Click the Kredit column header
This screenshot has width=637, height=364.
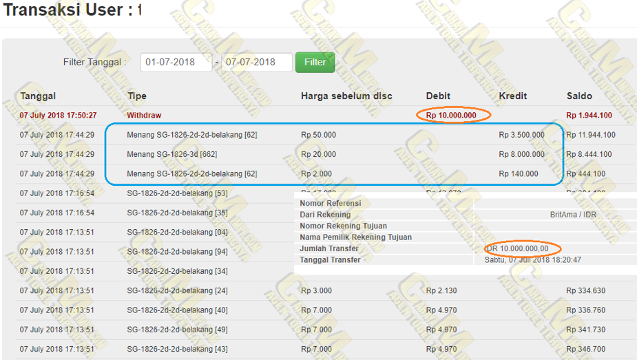click(x=513, y=96)
